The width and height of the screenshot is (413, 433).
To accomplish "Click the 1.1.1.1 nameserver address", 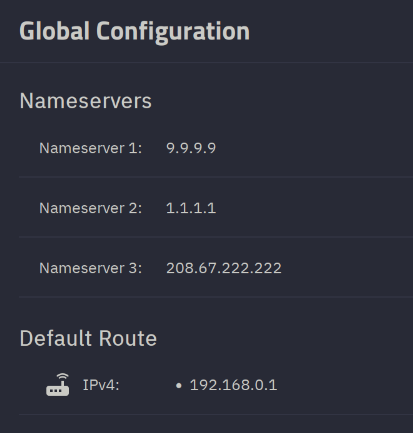I will 191,208.
